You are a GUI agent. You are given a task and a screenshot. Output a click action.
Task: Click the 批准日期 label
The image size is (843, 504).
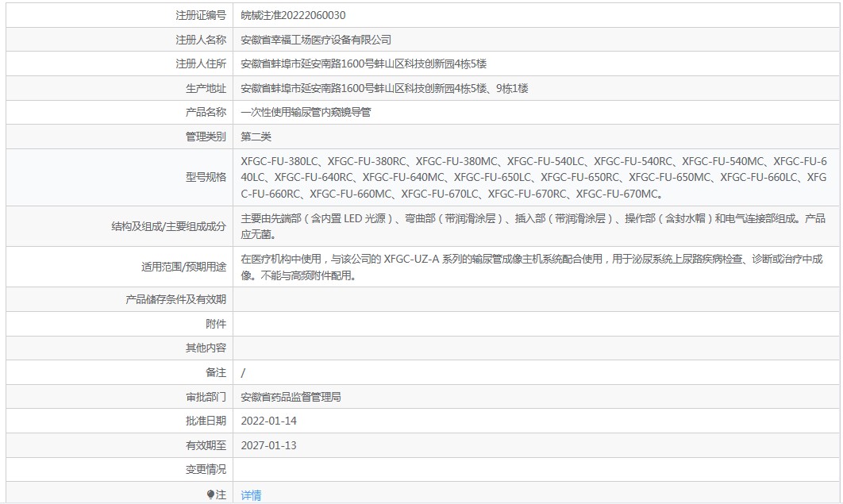[206, 421]
